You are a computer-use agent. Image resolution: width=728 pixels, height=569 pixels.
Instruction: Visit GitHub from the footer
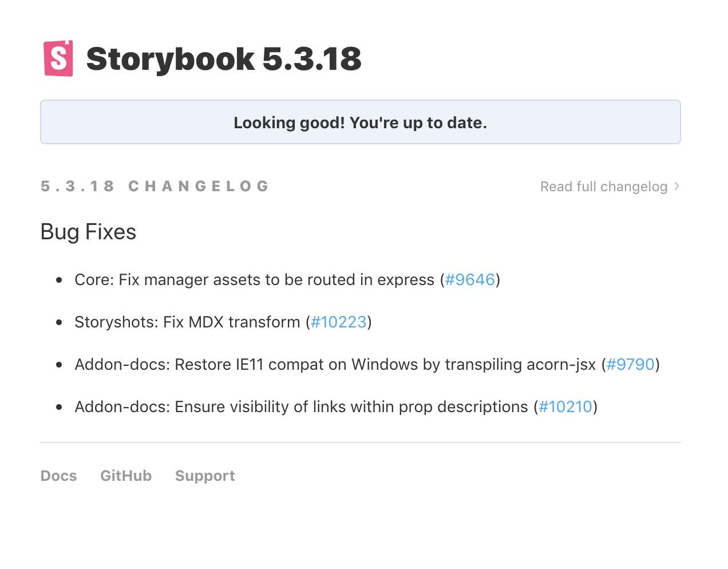(x=126, y=475)
